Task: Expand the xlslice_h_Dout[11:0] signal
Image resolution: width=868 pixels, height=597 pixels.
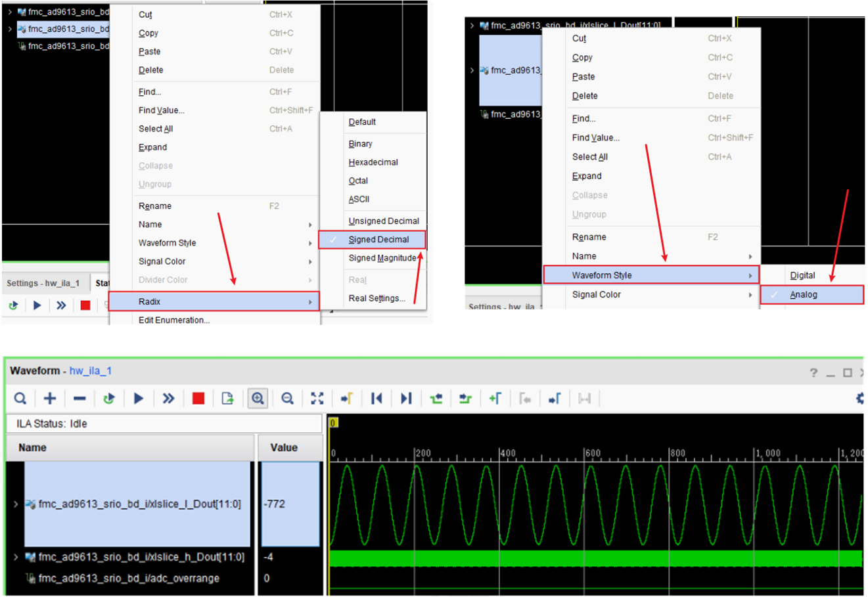Action: [16, 557]
